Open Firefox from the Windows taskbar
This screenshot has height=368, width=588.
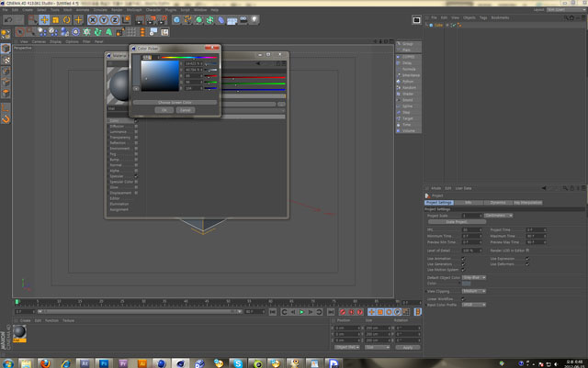(45, 363)
